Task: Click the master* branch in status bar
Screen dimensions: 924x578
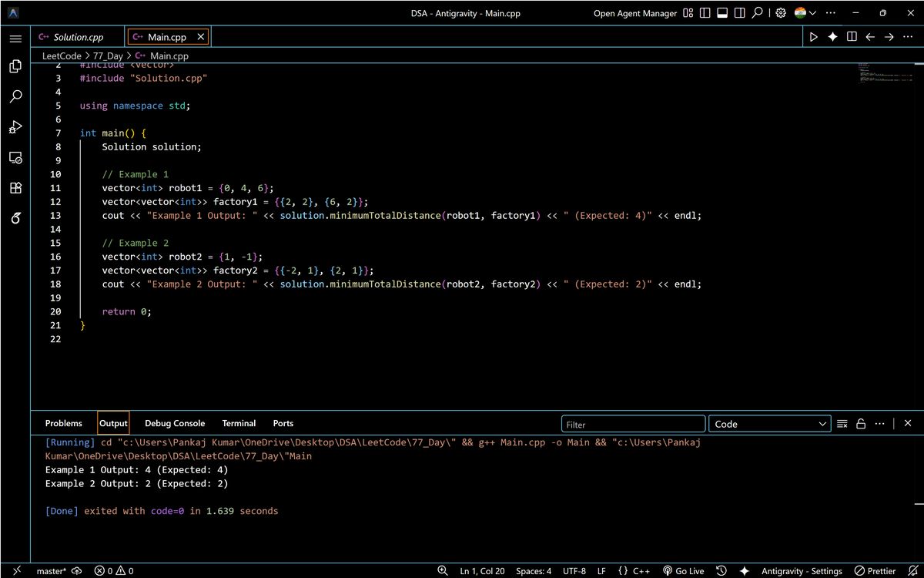Action: [x=52, y=571]
